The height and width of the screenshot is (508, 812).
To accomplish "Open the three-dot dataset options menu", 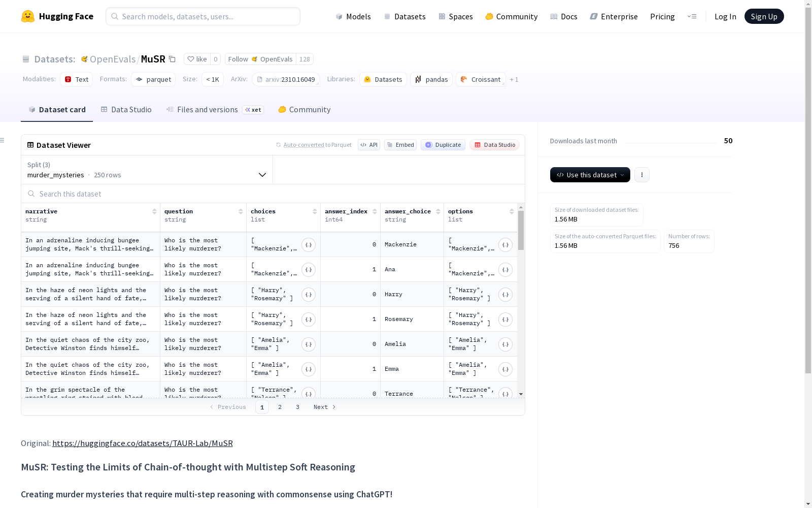I will (x=642, y=175).
